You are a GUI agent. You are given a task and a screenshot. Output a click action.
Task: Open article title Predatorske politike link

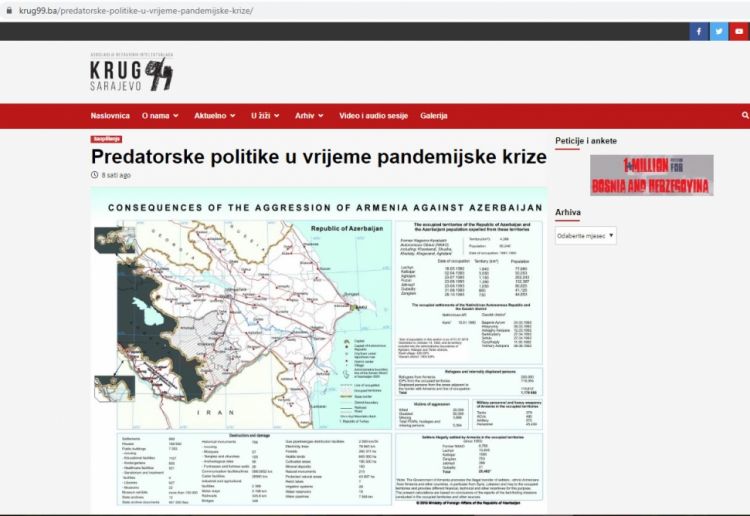pyautogui.click(x=319, y=157)
